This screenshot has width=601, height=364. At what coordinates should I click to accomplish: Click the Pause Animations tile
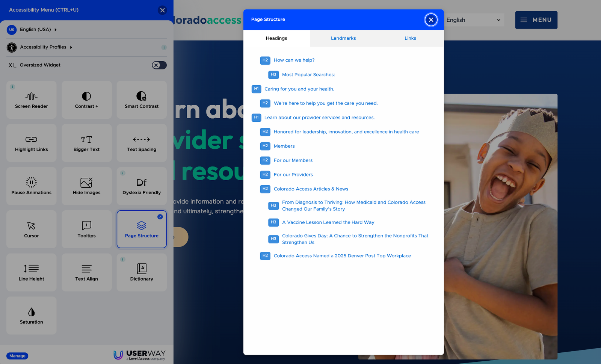[32, 186]
